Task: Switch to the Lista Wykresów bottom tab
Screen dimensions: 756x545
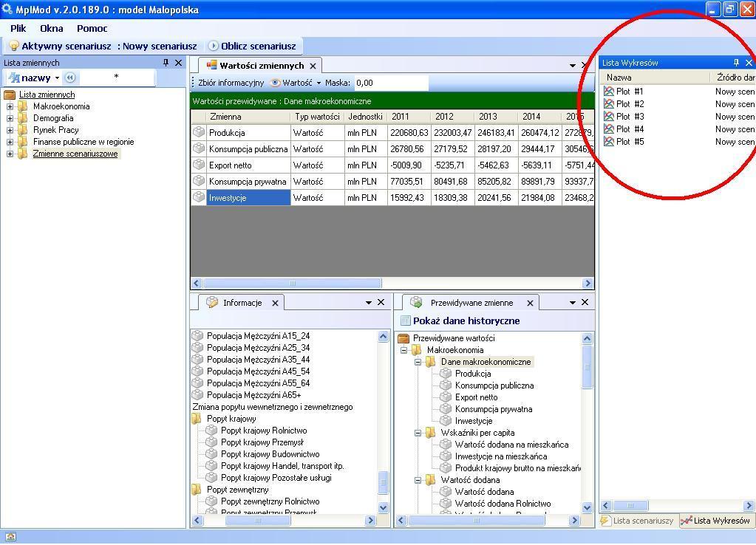Action: click(717, 521)
